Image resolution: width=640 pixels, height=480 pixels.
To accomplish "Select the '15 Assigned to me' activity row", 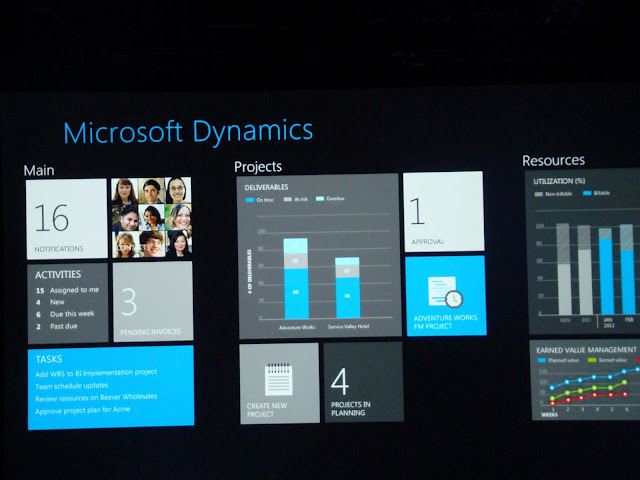I will pyautogui.click(x=67, y=290).
